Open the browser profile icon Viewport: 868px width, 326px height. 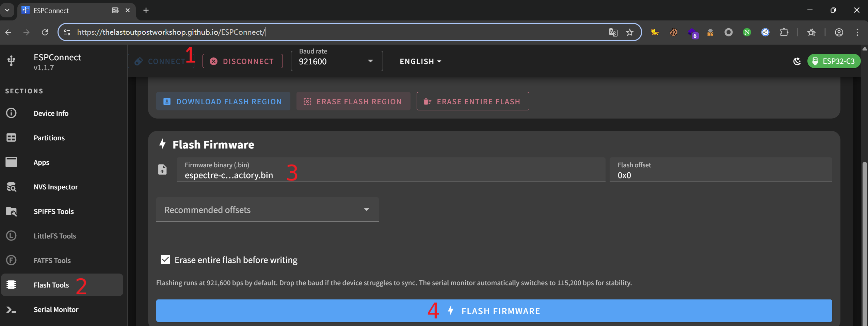(x=839, y=32)
